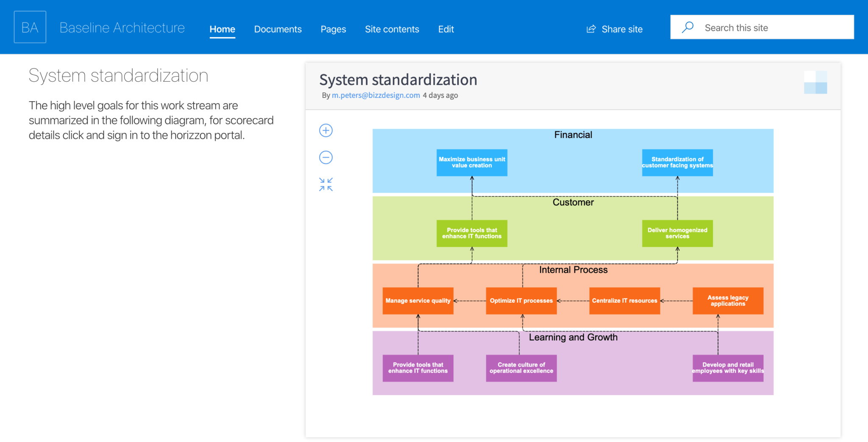Zoom in the diagram with plus icon

(x=326, y=130)
